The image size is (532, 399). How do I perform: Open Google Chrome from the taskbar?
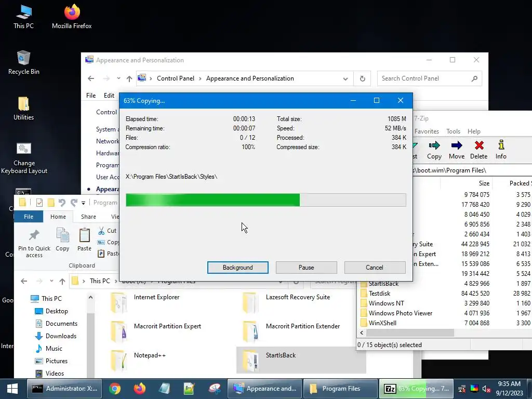115,389
